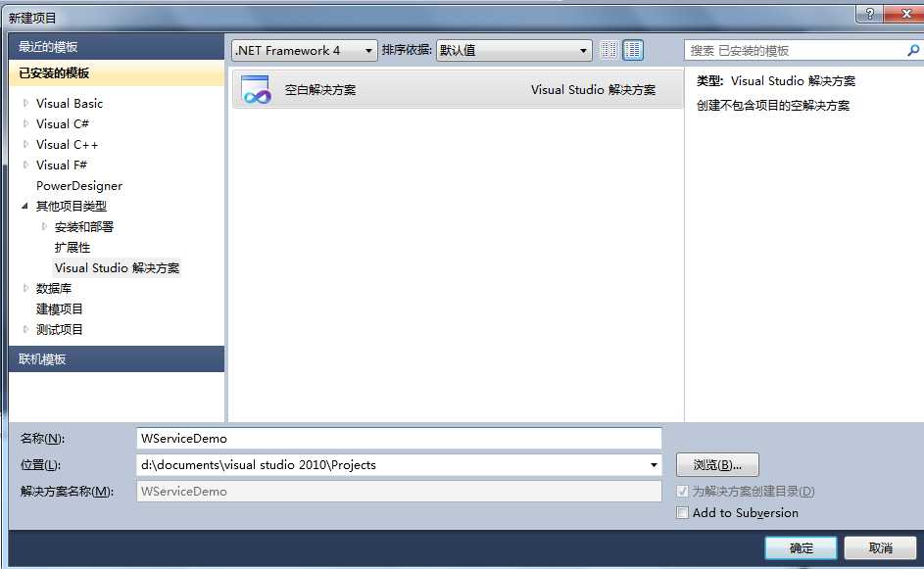Image resolution: width=924 pixels, height=569 pixels.
Task: Open the sort by default value dropdown
Action: [x=513, y=51]
